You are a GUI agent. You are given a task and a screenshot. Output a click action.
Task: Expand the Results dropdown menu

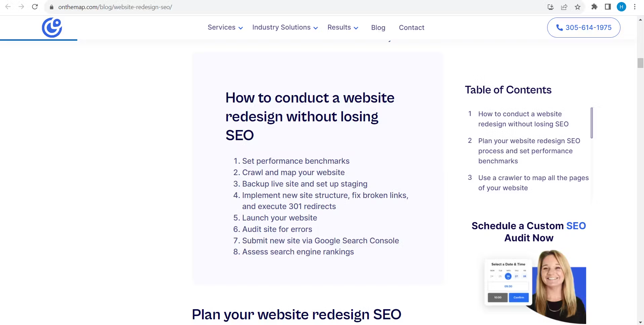[343, 28]
